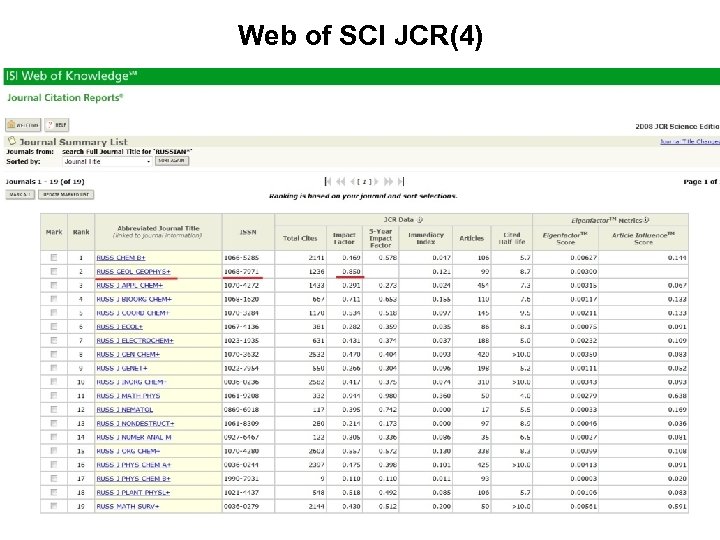Open RUSS J ELECTROCHEM+ journal link
The width and height of the screenshot is (720, 540).
tap(135, 340)
